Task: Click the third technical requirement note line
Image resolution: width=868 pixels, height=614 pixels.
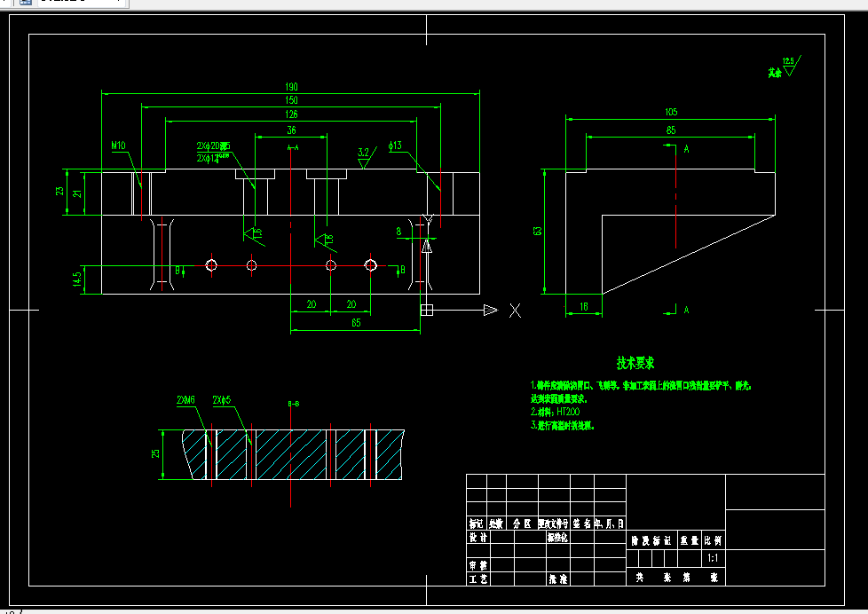Action: click(563, 425)
